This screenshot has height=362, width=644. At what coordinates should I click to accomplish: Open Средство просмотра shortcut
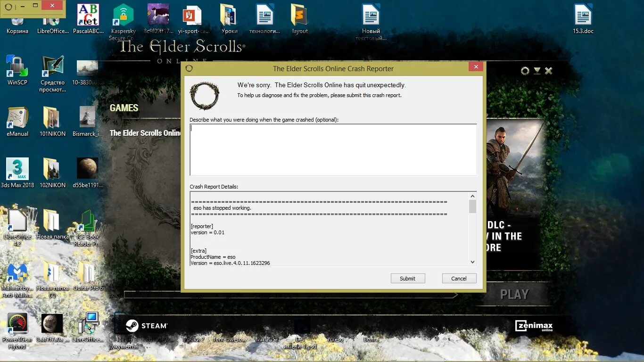click(x=53, y=74)
